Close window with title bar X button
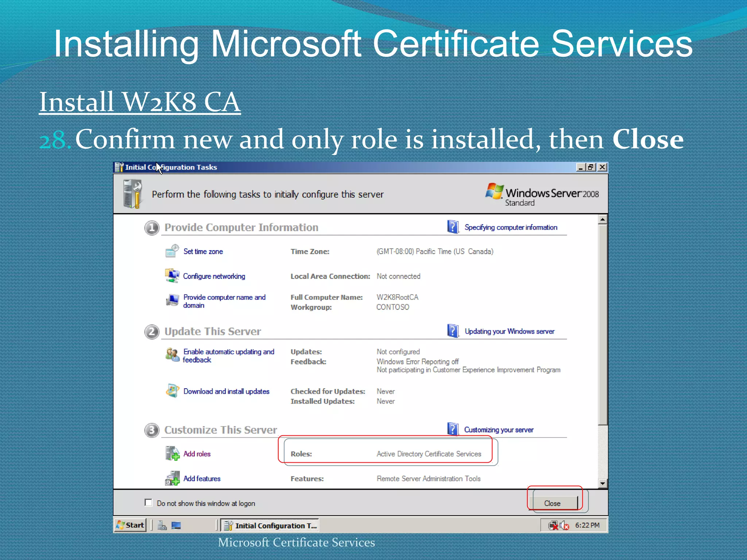 (603, 167)
